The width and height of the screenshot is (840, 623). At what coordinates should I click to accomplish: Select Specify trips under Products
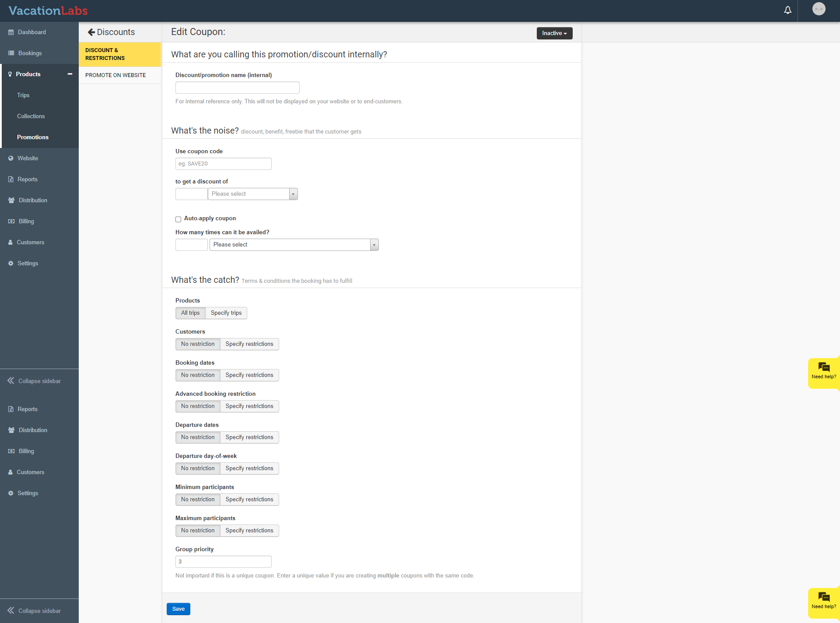[x=226, y=313]
